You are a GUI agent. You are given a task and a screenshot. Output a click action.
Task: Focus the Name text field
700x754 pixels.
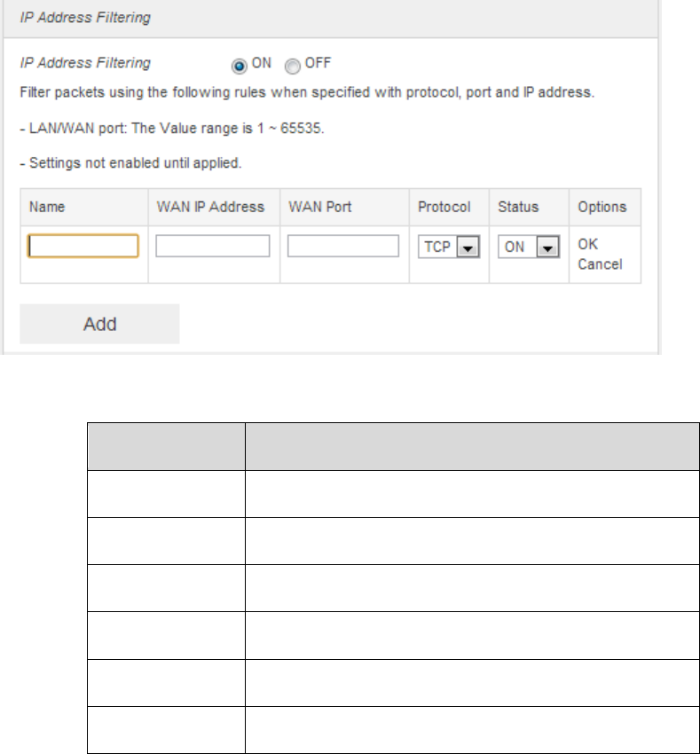pyautogui.click(x=83, y=246)
